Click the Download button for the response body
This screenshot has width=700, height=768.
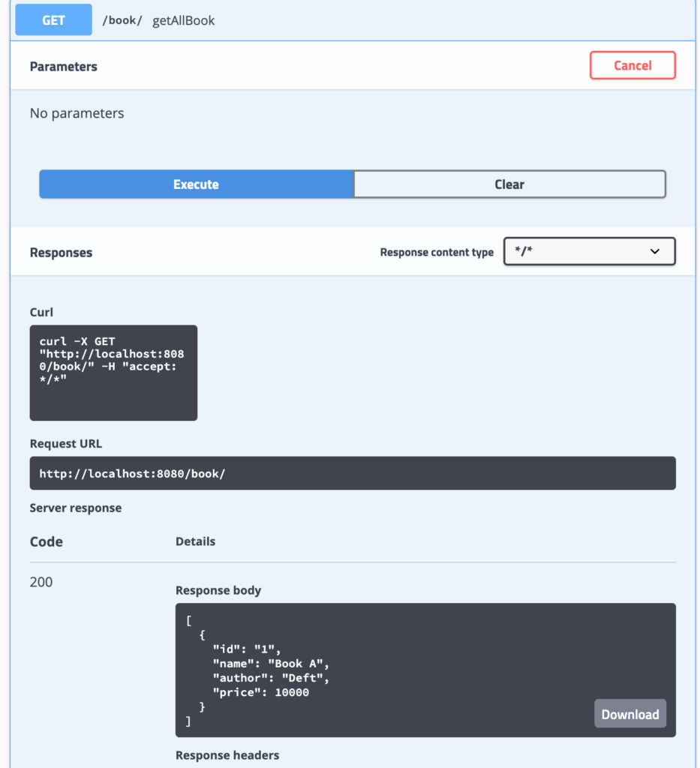coord(629,713)
